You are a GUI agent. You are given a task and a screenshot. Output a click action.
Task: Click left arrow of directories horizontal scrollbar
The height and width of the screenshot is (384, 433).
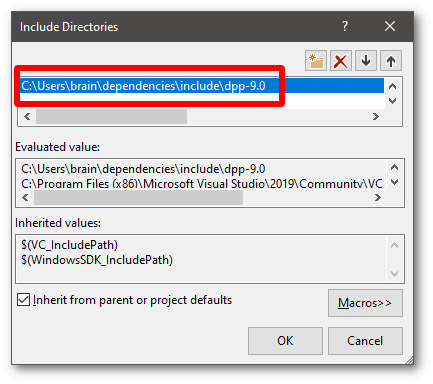pyautogui.click(x=27, y=116)
